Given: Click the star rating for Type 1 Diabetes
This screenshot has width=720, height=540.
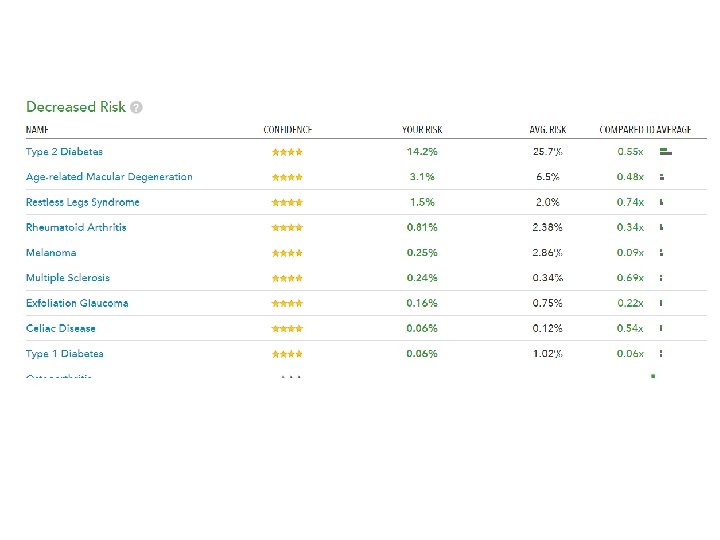Looking at the screenshot, I should click(x=287, y=354).
